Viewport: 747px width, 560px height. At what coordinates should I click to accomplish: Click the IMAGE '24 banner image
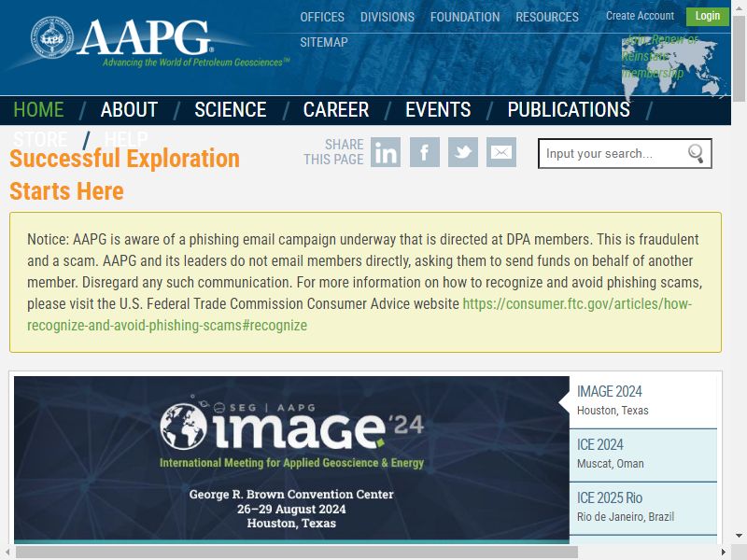(291, 460)
